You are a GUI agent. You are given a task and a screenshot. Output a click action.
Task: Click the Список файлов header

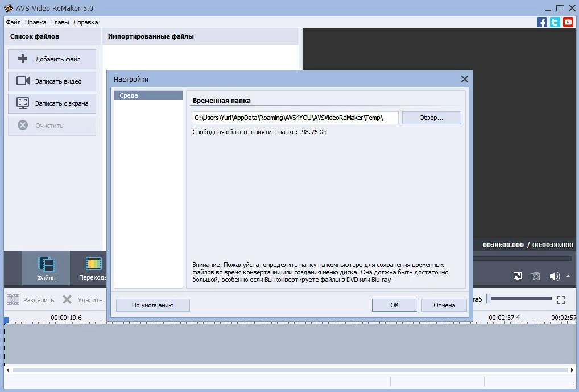(34, 36)
